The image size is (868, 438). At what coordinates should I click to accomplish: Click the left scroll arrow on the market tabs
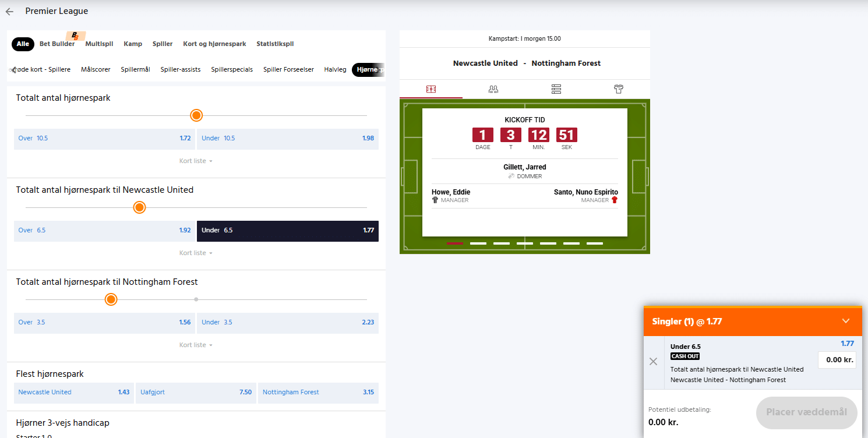coord(13,70)
